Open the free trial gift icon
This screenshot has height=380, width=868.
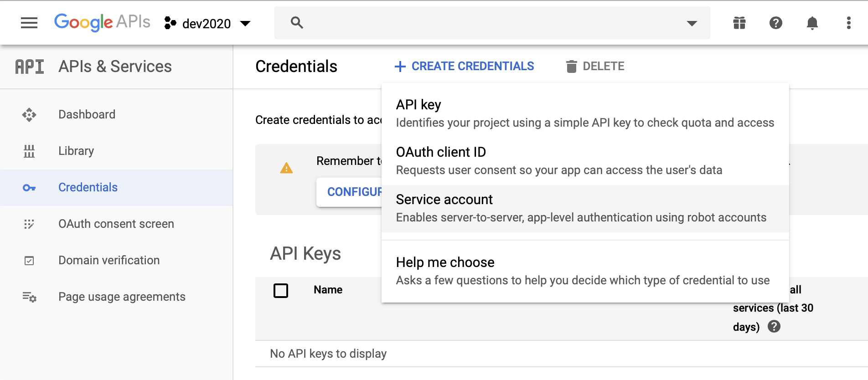(x=739, y=23)
